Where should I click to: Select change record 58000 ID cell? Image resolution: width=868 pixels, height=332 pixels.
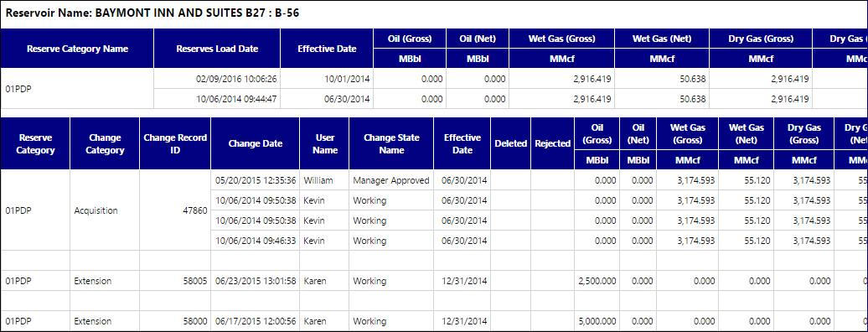tap(175, 321)
